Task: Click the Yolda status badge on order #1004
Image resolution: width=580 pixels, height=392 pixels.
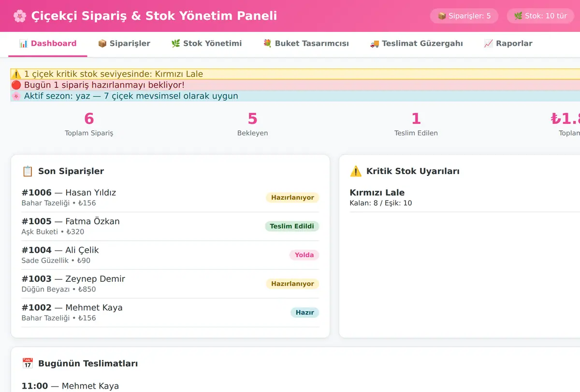Action: point(304,255)
